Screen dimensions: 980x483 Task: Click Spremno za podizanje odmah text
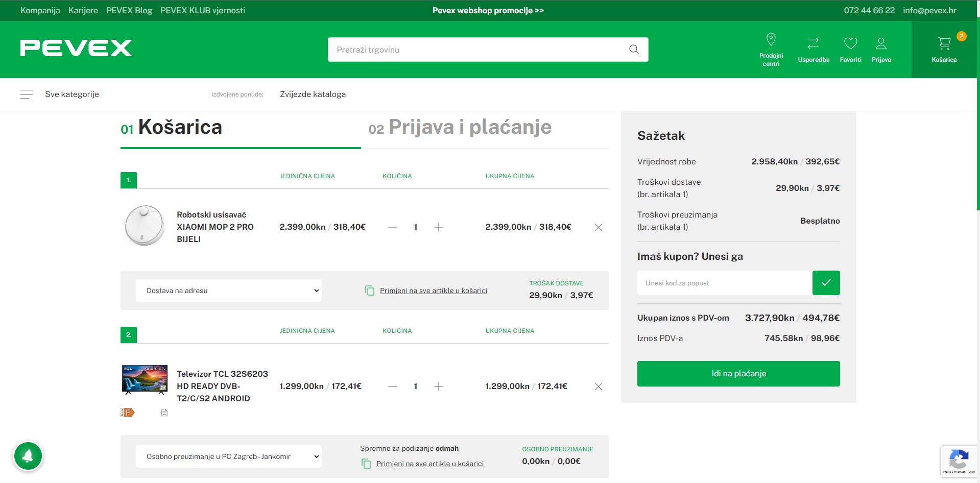(x=409, y=448)
